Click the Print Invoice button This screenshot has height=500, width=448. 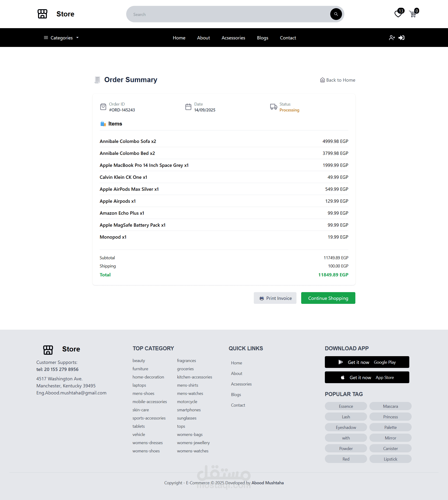tap(275, 298)
